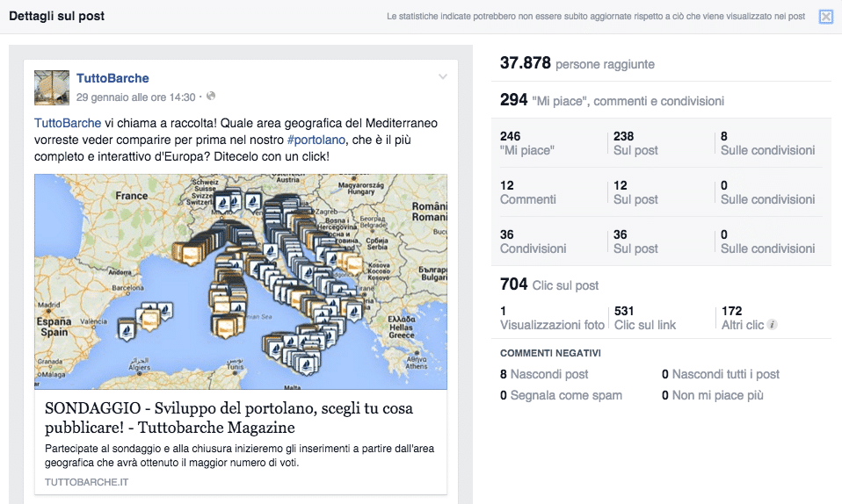Image resolution: width=842 pixels, height=504 pixels.
Task: Click the TuttoBarche profile thumbnail
Action: click(52, 88)
